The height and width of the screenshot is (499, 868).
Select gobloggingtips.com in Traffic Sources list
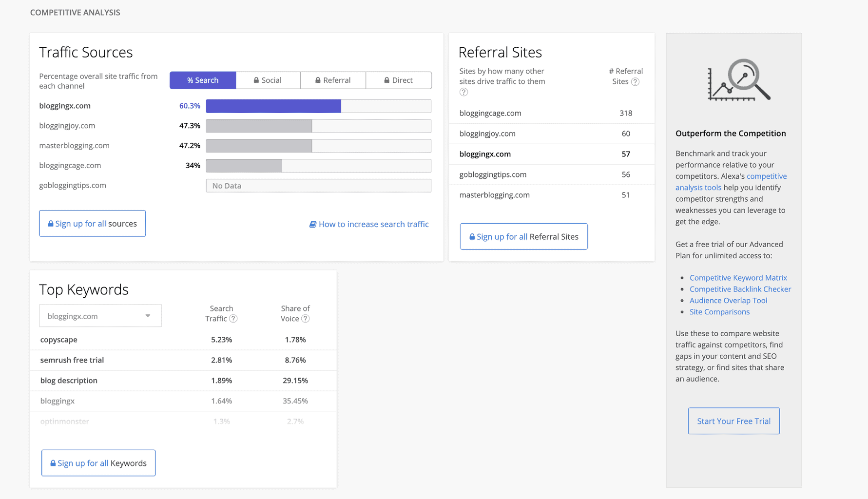coord(73,185)
